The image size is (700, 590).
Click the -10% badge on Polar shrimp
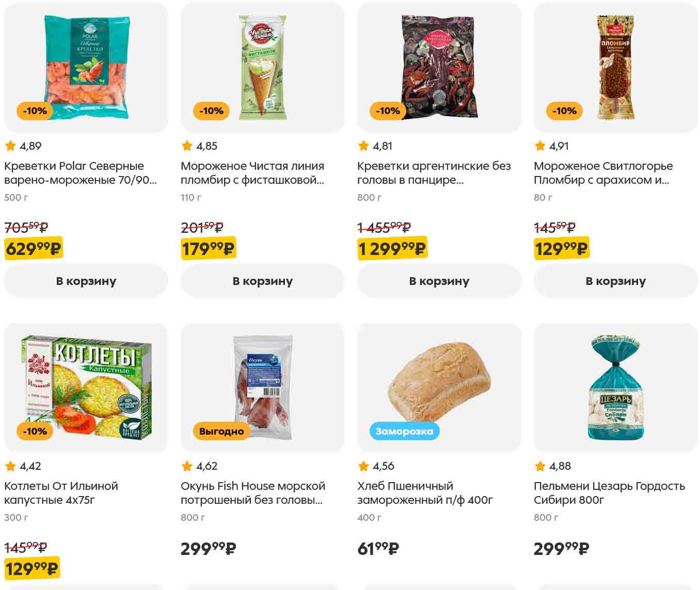tap(35, 111)
